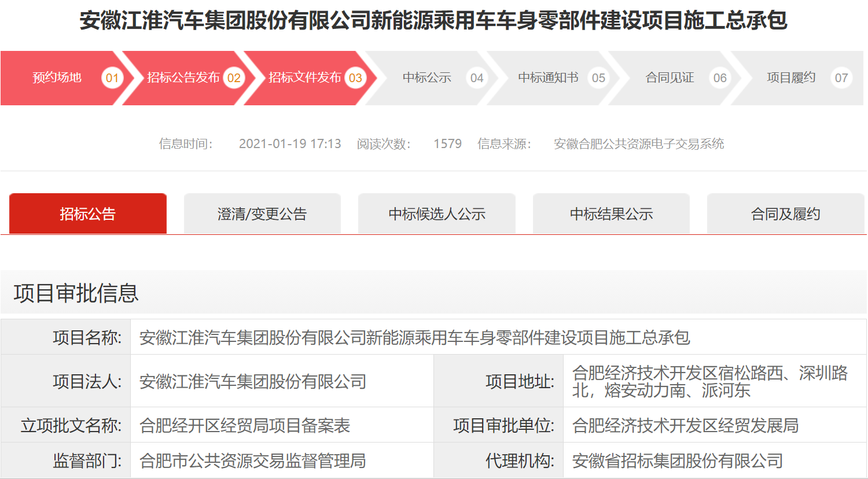Select the 合同见证 step 06
The width and height of the screenshot is (868, 479).
(x=674, y=78)
